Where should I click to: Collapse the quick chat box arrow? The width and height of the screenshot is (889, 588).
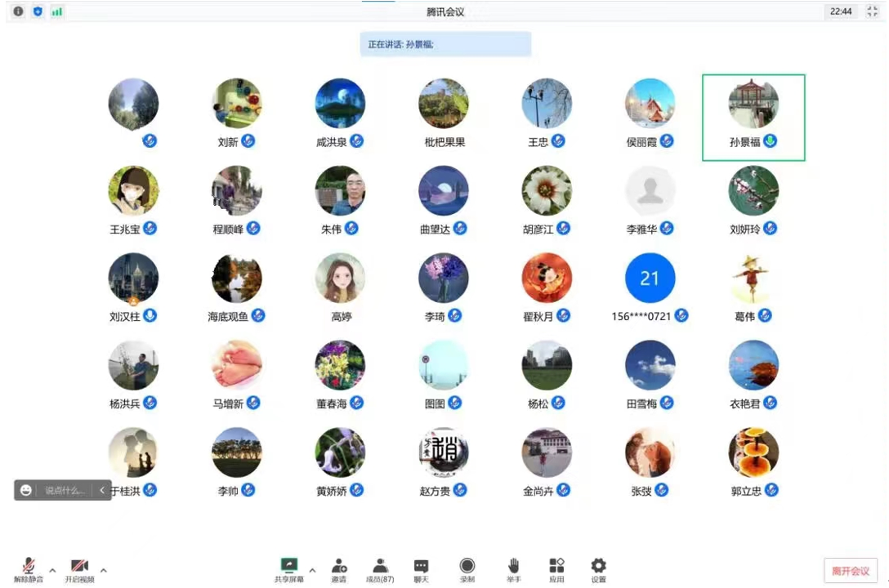(102, 490)
